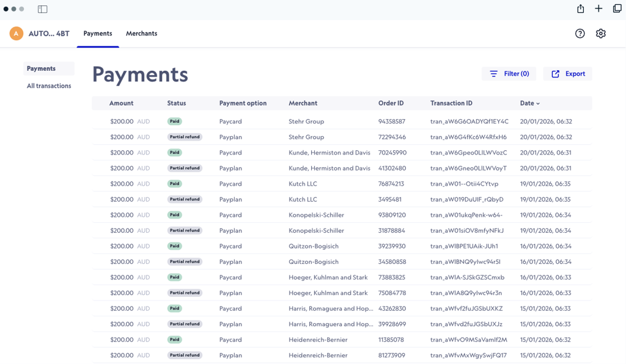Show tab overview icon

click(617, 9)
